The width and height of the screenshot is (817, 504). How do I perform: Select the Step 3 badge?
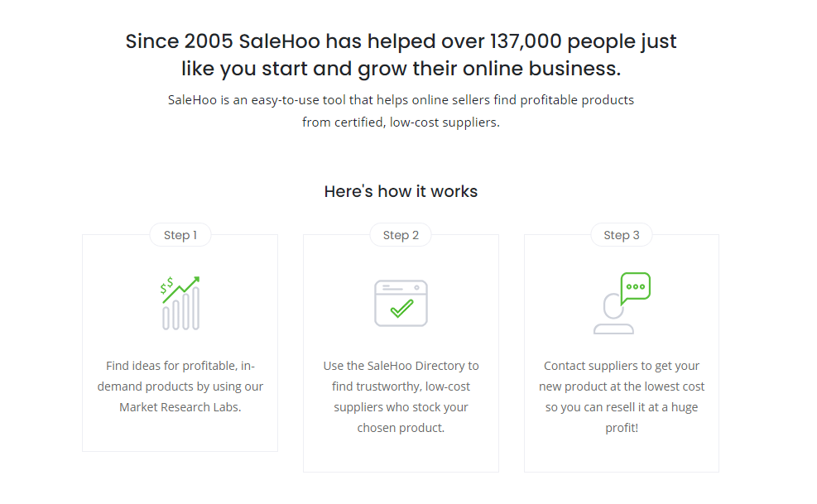pos(621,235)
